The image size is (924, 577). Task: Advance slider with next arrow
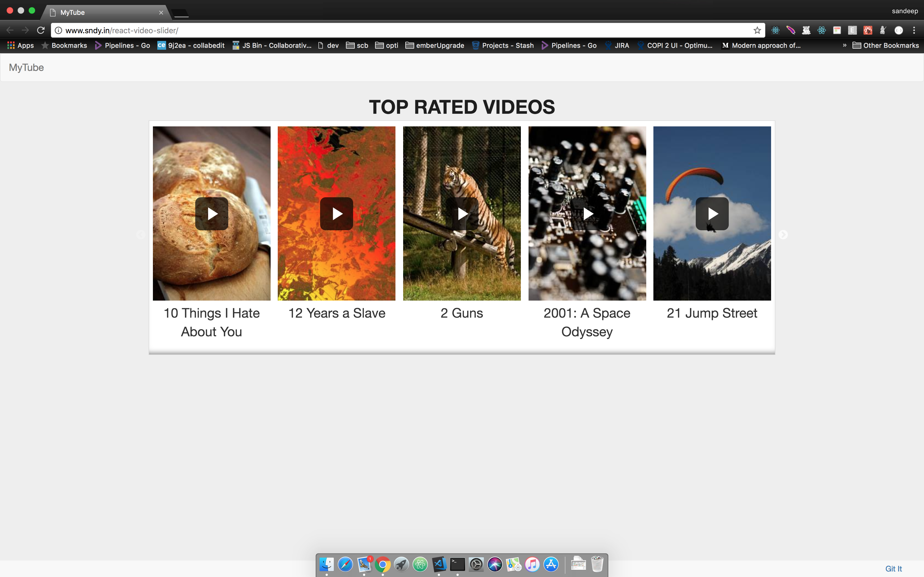click(x=783, y=235)
